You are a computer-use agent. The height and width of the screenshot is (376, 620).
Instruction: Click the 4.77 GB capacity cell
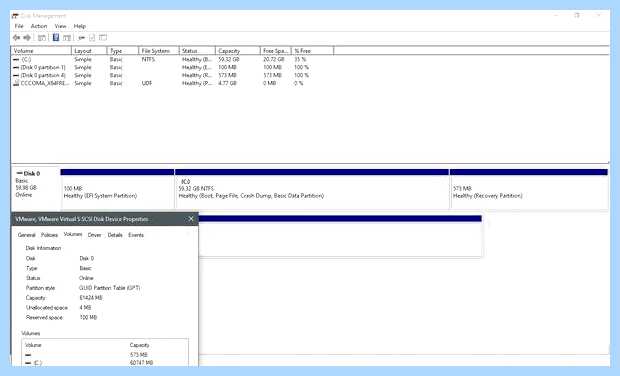[227, 83]
